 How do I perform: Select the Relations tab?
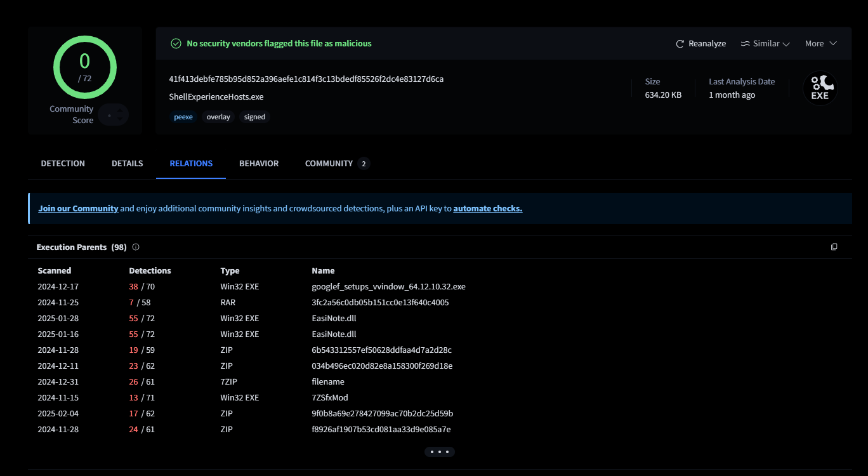(x=191, y=164)
